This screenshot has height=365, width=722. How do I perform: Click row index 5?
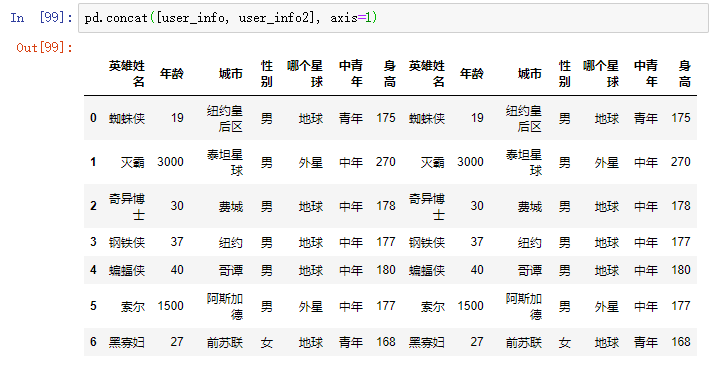pyautogui.click(x=93, y=306)
